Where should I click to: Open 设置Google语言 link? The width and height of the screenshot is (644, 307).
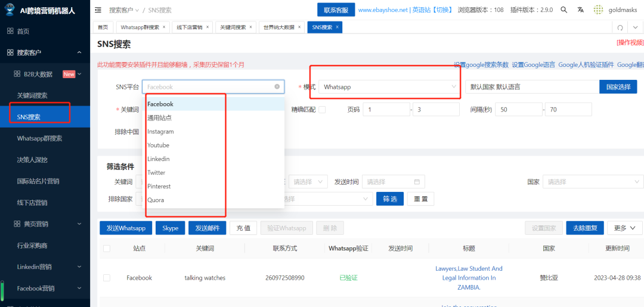pos(534,64)
